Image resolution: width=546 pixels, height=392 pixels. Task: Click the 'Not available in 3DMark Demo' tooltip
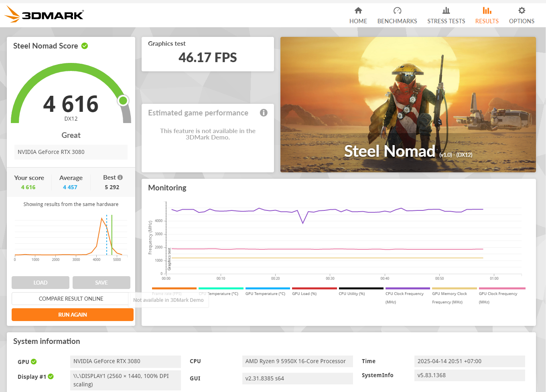coord(168,300)
